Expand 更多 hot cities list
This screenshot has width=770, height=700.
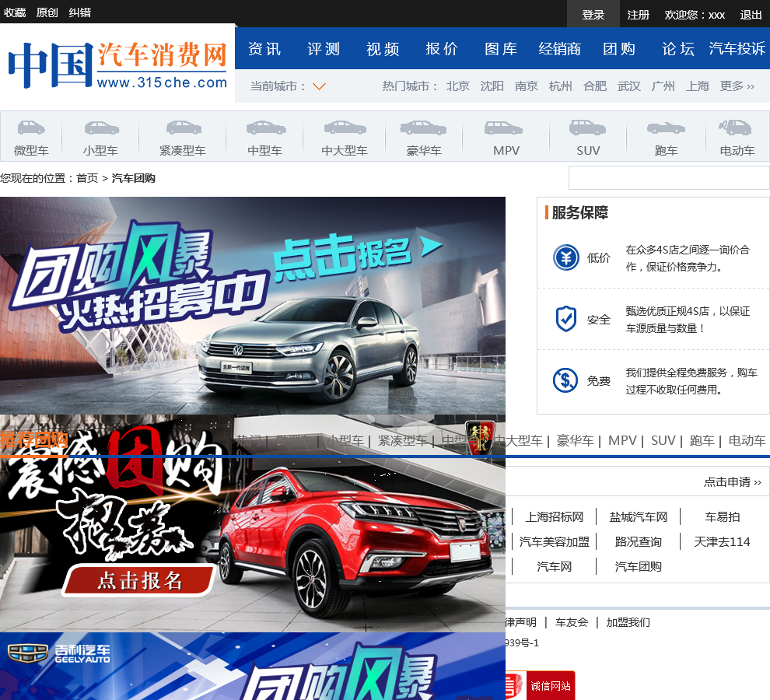(737, 86)
